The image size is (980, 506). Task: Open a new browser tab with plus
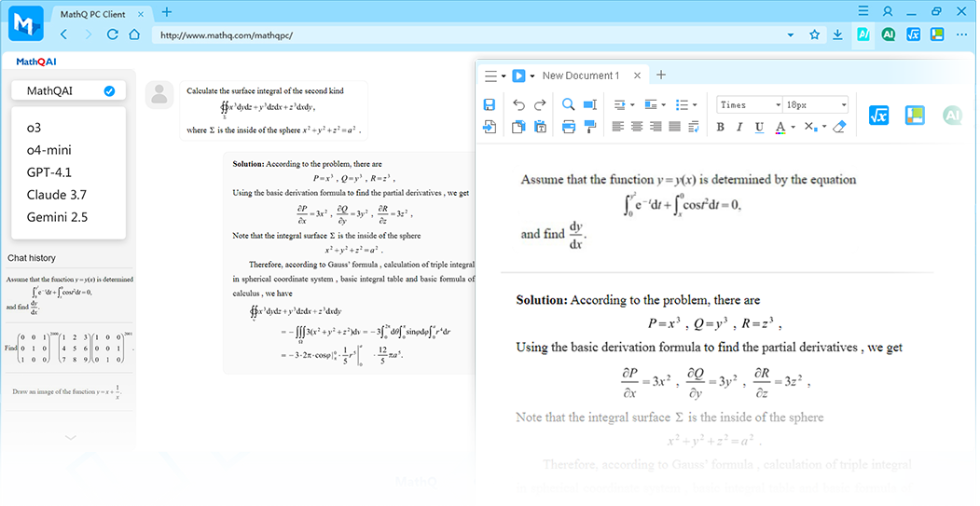pos(166,12)
